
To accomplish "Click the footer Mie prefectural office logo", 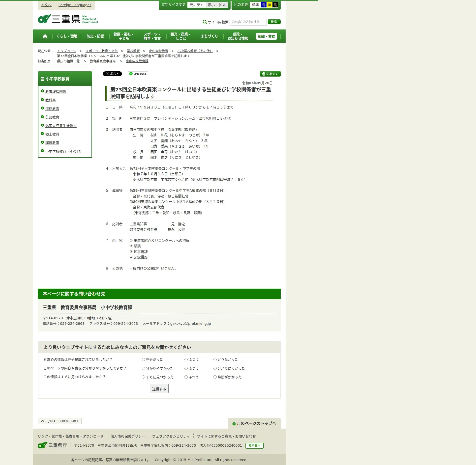I will tap(52, 445).
